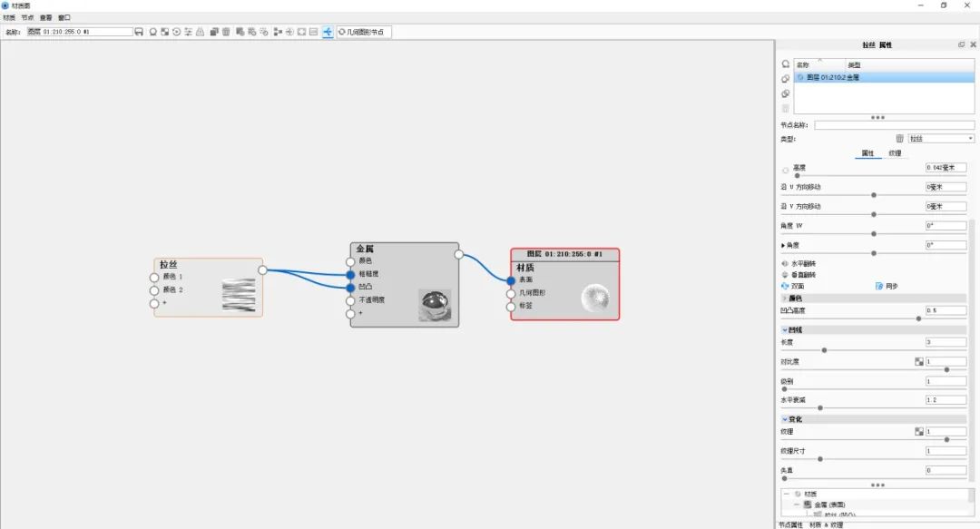980x529 pixels.
Task: Select the 拉丝 node in graph
Action: click(208, 287)
